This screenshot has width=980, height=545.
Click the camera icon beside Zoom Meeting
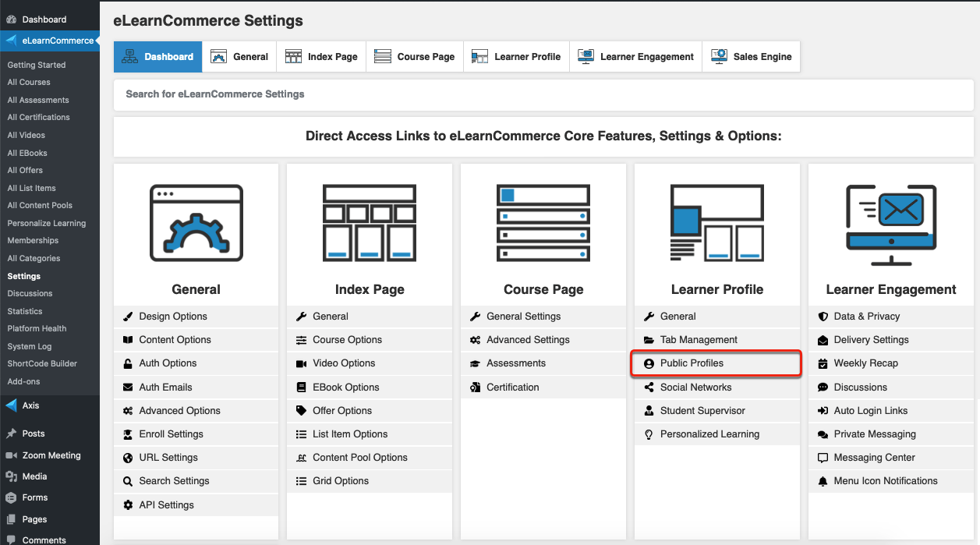11,455
